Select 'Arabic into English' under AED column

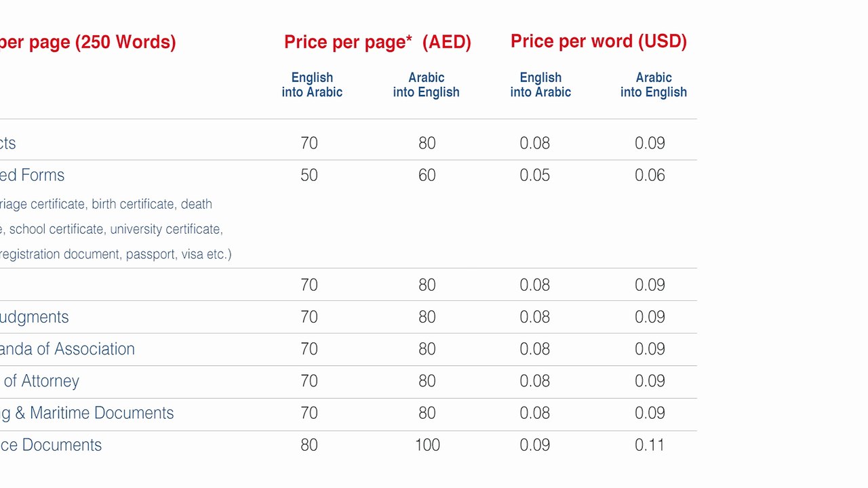point(427,85)
